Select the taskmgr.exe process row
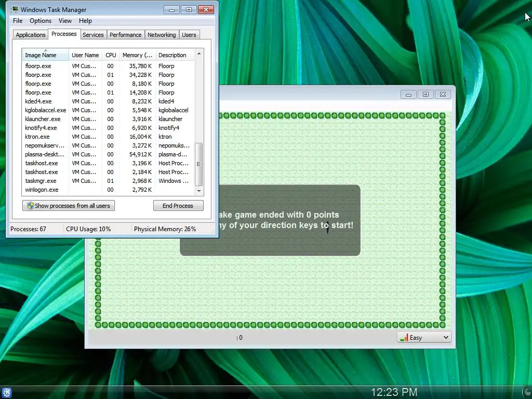The image size is (532, 399). (108, 181)
